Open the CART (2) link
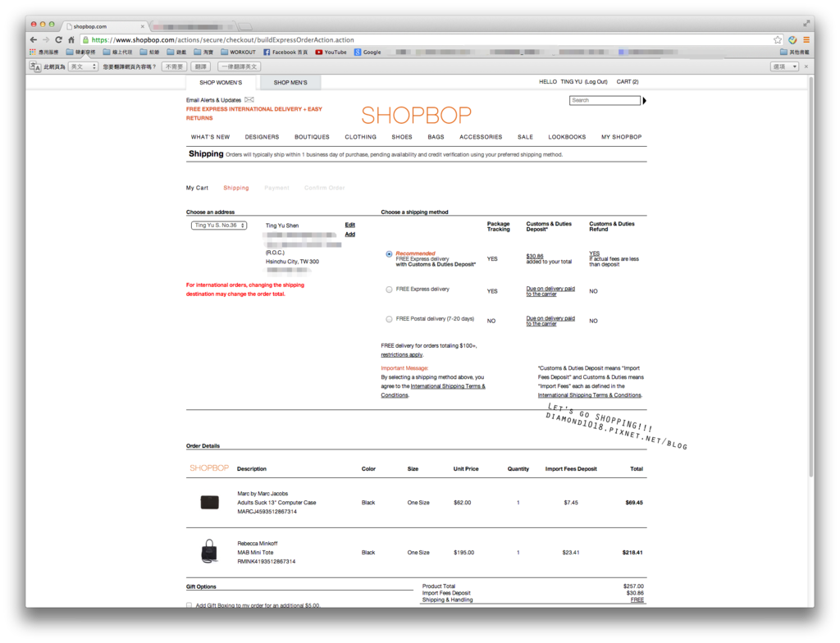Viewport: 840px width, 643px height. click(x=628, y=82)
